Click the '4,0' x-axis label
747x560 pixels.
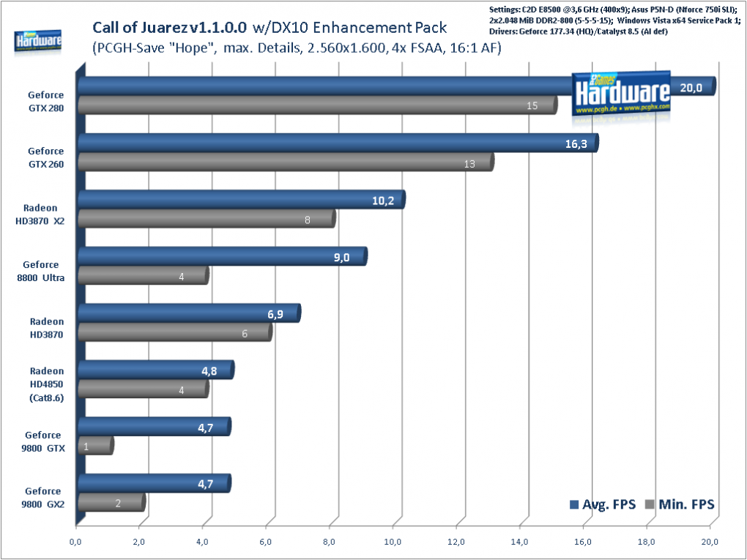click(202, 542)
